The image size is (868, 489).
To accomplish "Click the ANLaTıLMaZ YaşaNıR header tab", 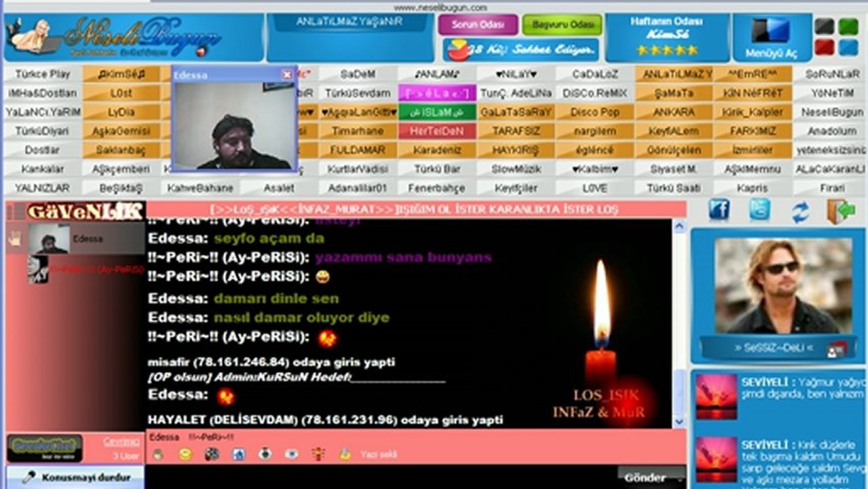I will coord(350,22).
